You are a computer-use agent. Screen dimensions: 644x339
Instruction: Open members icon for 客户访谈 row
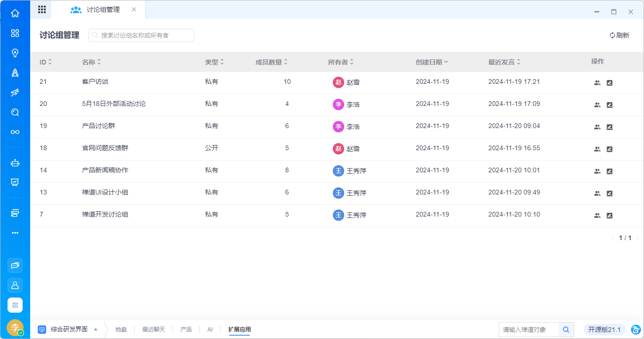[597, 83]
